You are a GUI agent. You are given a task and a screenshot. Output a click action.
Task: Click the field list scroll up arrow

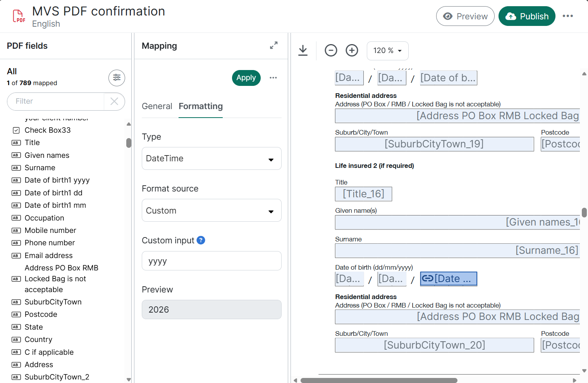[129, 124]
